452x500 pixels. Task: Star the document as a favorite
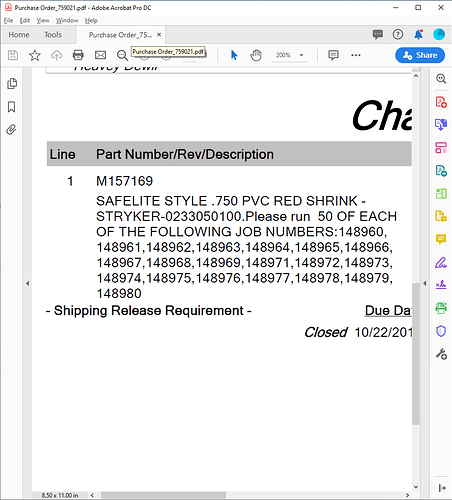[35, 55]
